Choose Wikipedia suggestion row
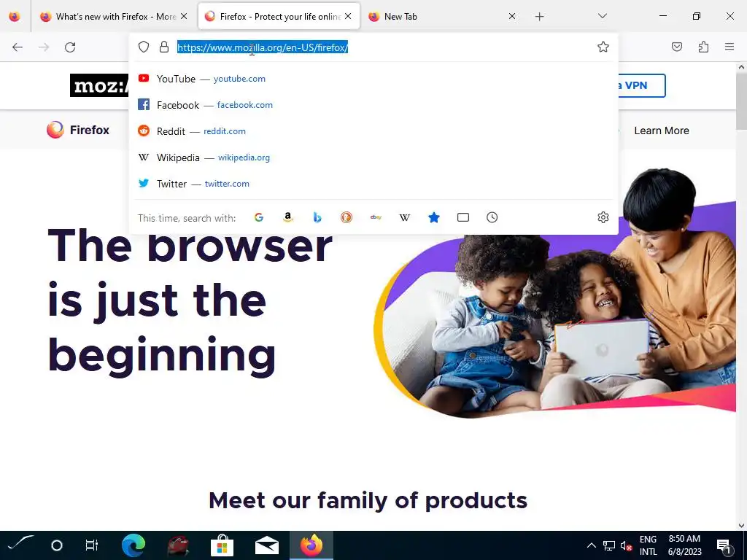The width and height of the screenshot is (747, 560). click(373, 157)
